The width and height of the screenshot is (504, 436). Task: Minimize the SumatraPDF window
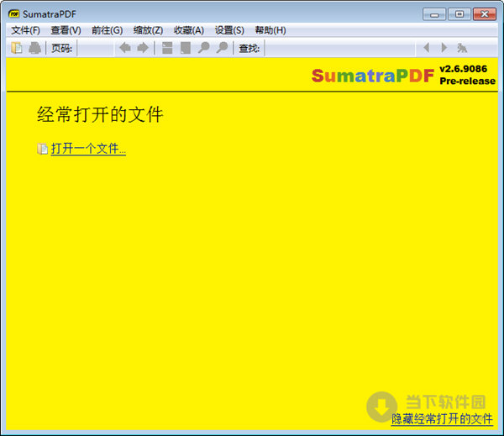pyautogui.click(x=434, y=14)
